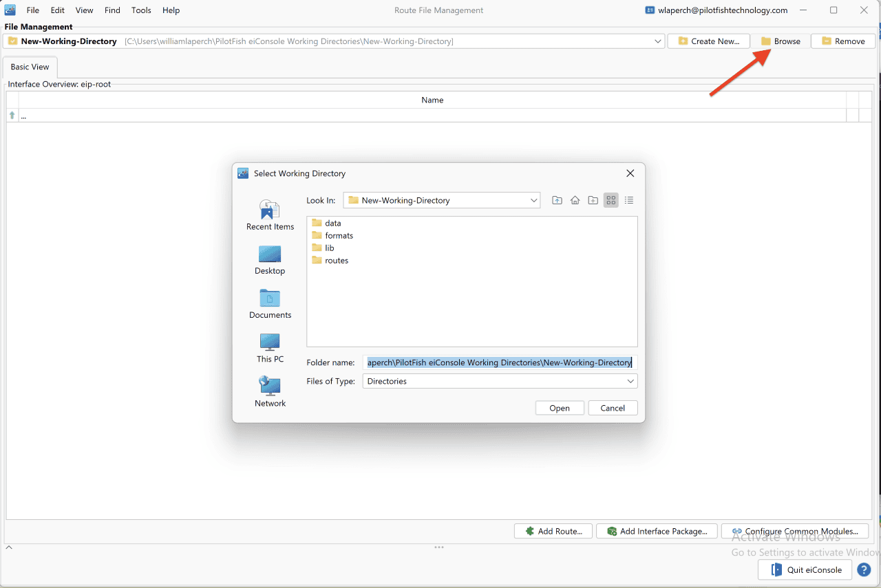Click Open in the dialog
The height and width of the screenshot is (588, 881).
click(x=560, y=408)
